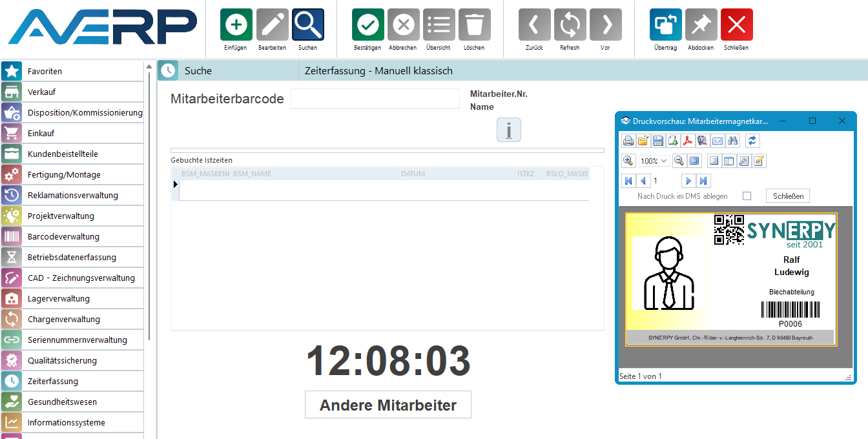868x439 pixels.
Task: Open the 100% zoom level dropdown
Action: 654,161
